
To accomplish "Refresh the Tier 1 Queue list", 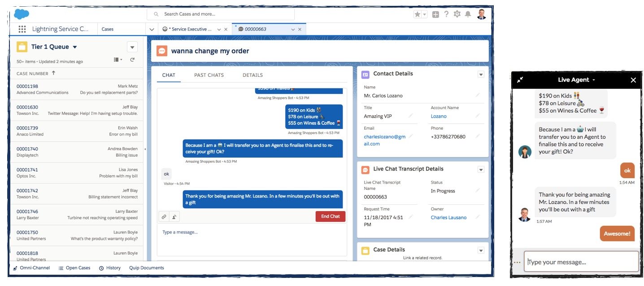I will click(x=132, y=60).
